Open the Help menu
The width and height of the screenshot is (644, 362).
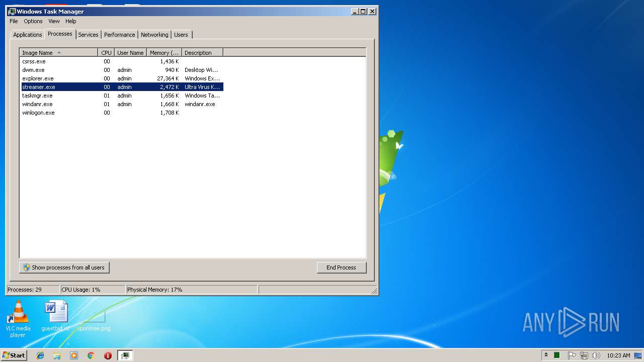70,21
